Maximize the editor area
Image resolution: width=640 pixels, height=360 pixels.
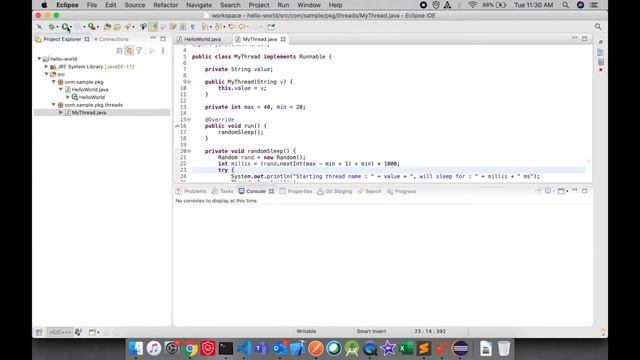click(584, 38)
